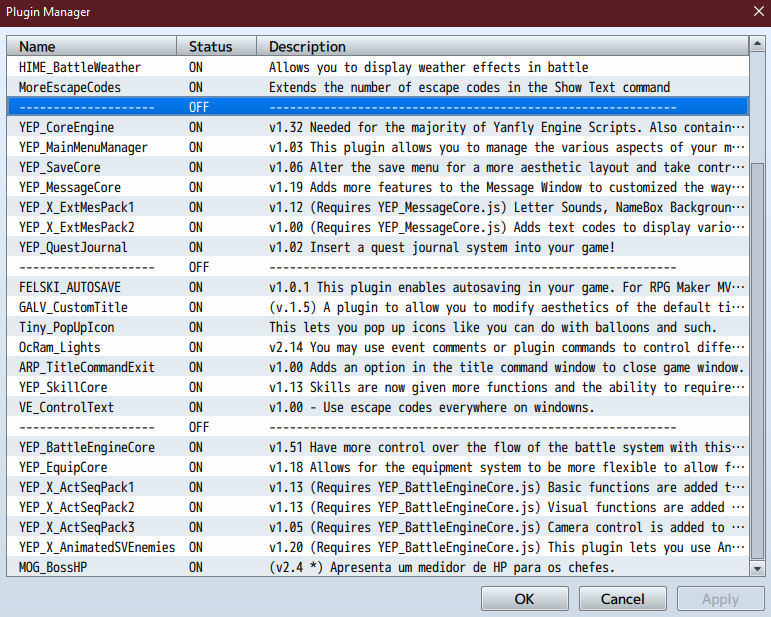Click ON status of HIME_BattleWeather
Screen dimensions: 771x617
click(x=196, y=67)
